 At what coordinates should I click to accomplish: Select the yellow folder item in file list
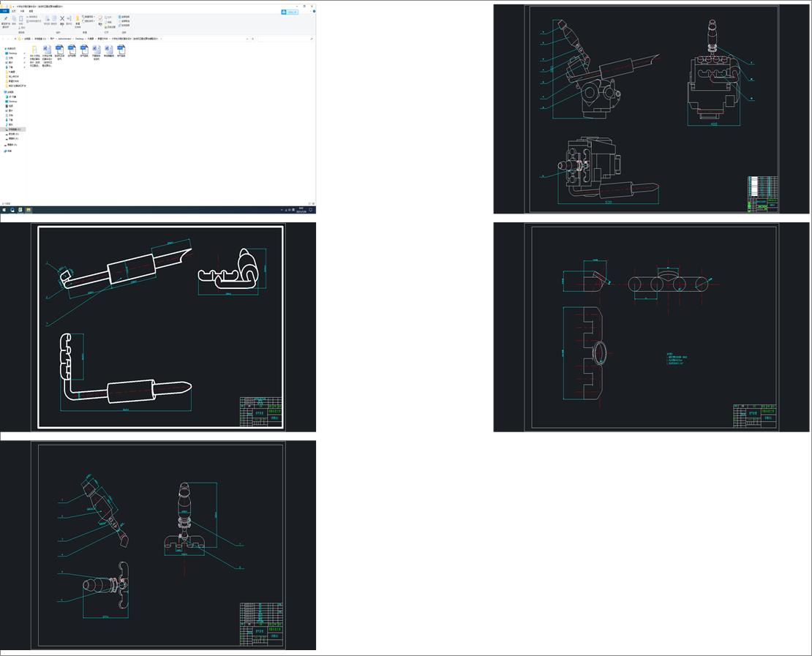[34, 56]
